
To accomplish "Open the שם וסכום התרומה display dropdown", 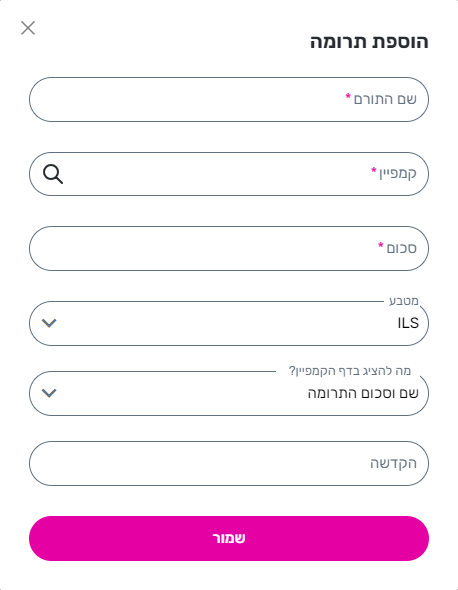I will point(229,393).
